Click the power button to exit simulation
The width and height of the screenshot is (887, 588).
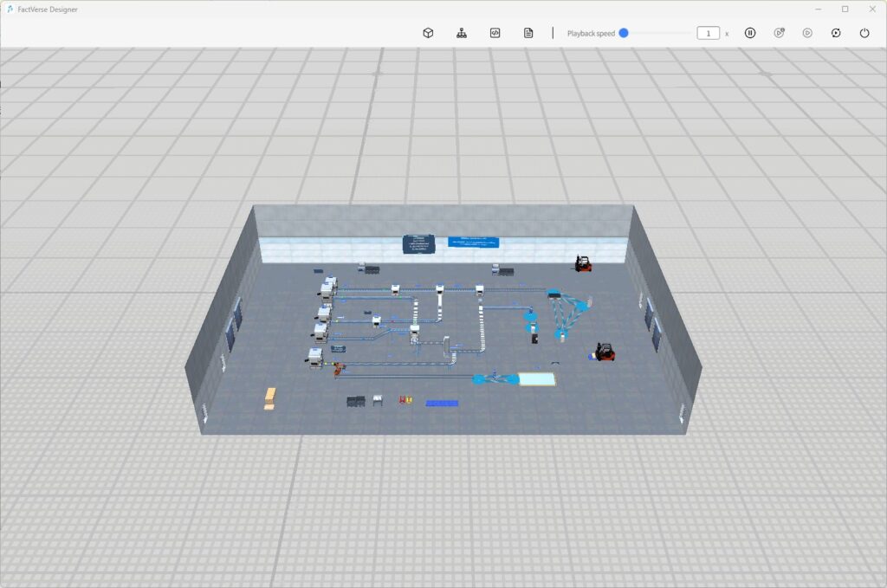click(864, 33)
